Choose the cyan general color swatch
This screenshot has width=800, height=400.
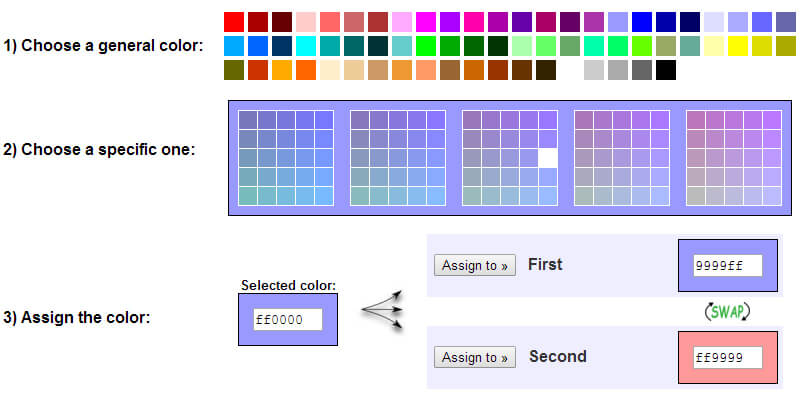[306, 46]
